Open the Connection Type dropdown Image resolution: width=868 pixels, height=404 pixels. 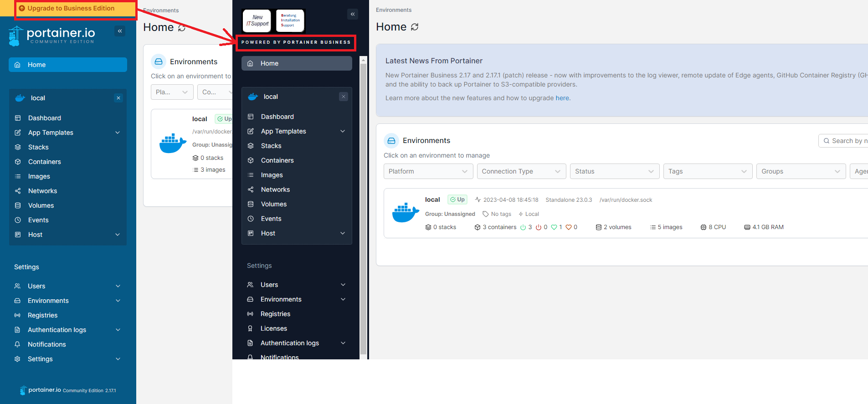coord(521,171)
